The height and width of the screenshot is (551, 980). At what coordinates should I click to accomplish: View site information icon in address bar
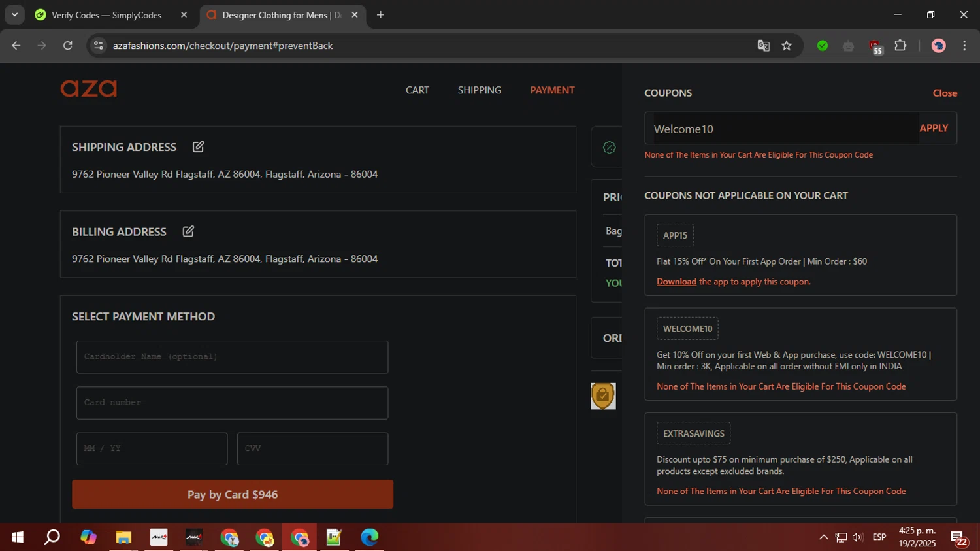99,46
